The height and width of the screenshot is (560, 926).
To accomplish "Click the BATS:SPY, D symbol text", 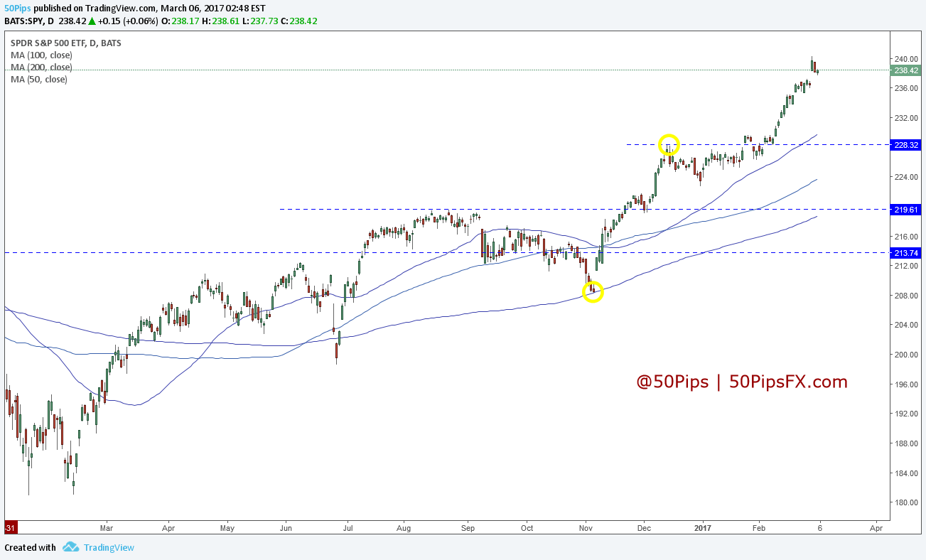I will [x=31, y=21].
